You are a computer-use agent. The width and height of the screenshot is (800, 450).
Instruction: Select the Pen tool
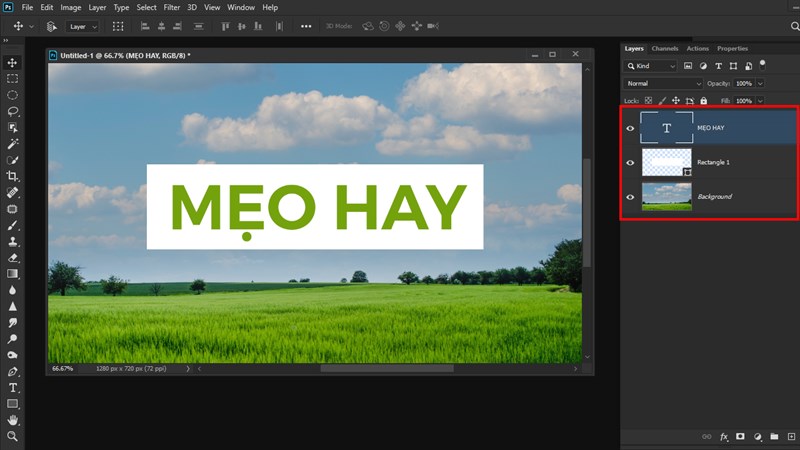(x=12, y=371)
